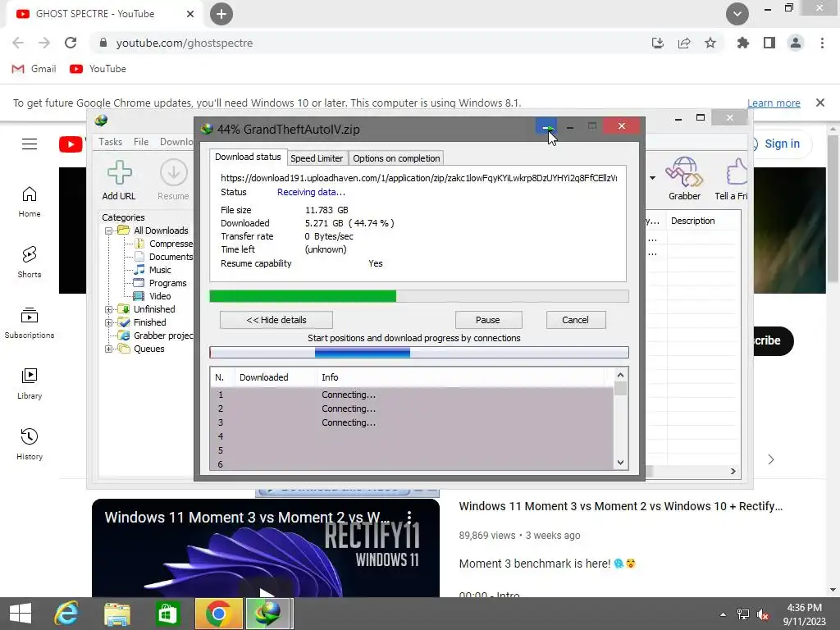Click the Add URL icon in IDM

[x=120, y=172]
